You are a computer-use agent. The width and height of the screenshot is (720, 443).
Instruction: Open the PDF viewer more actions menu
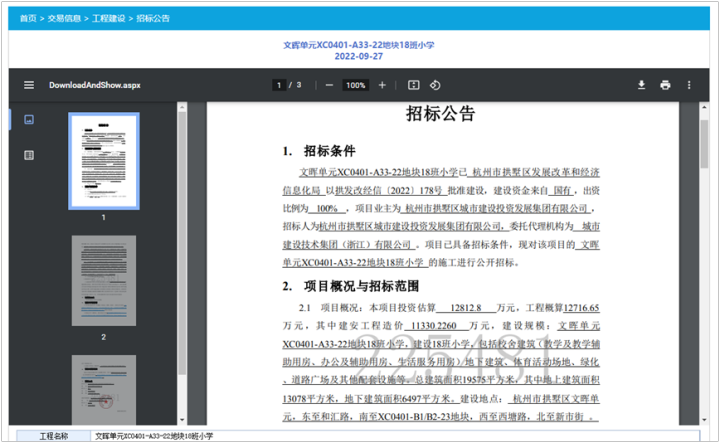coord(689,85)
